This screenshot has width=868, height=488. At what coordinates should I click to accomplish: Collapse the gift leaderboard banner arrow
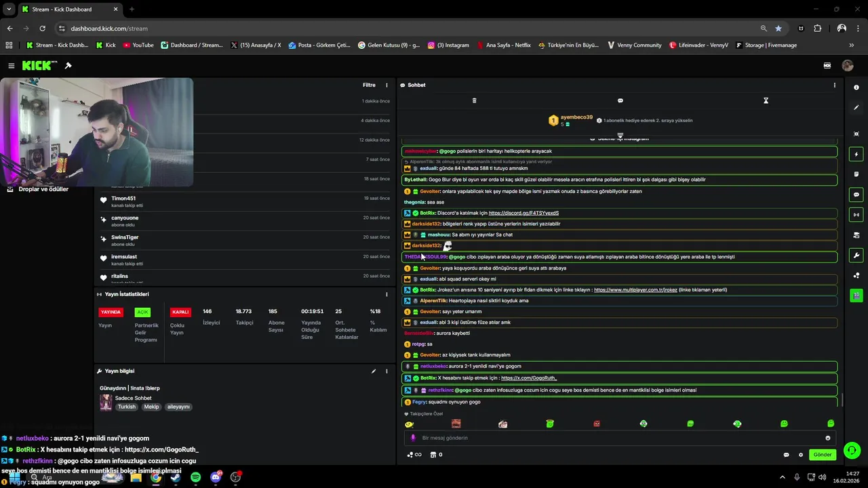coord(620,136)
